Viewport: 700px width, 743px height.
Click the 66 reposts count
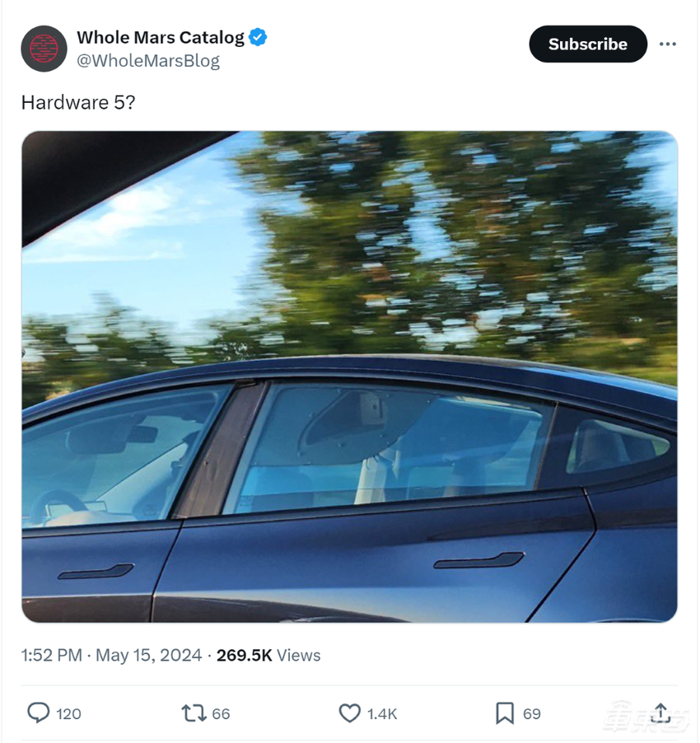tap(221, 713)
